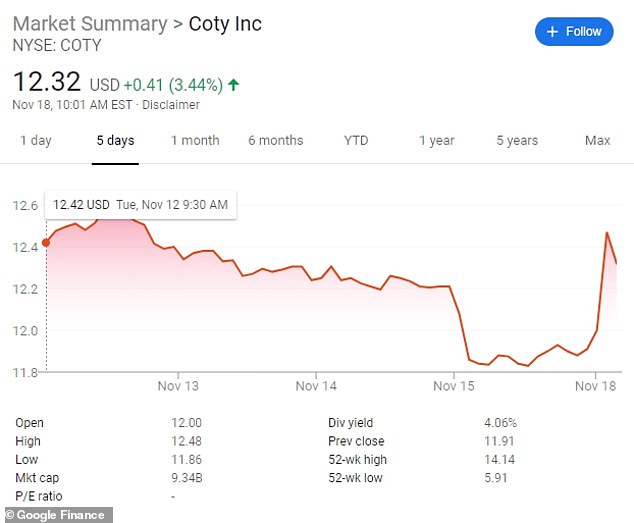634x523 pixels.
Task: View the Max chart range
Action: (x=597, y=141)
